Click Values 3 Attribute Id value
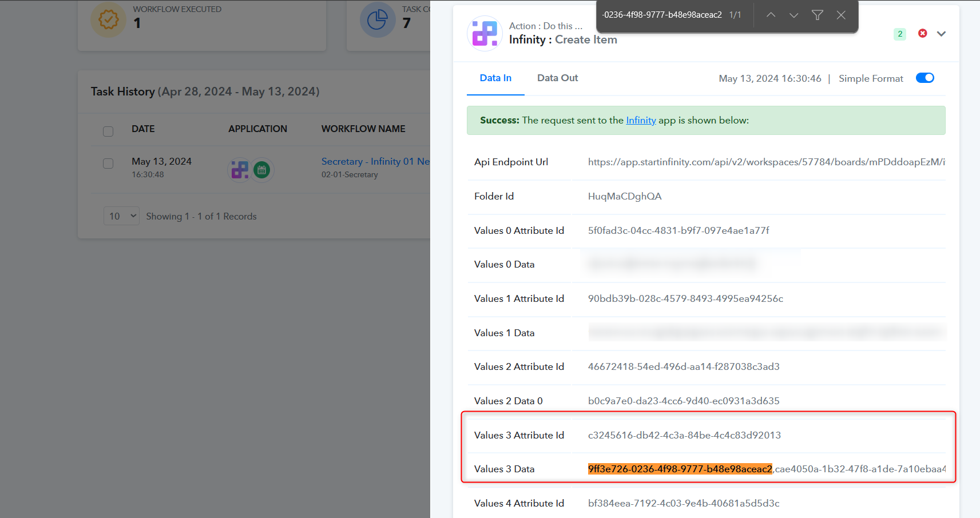This screenshot has width=980, height=518. (684, 436)
